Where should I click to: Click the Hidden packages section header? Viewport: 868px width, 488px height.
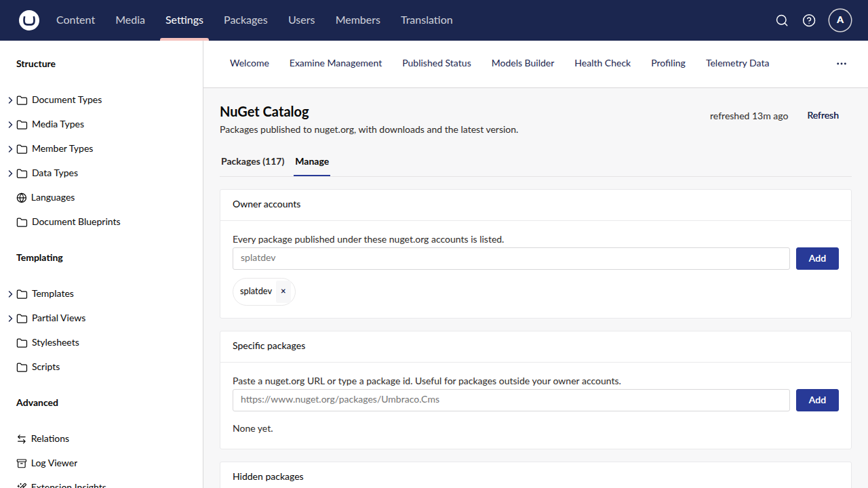click(268, 477)
